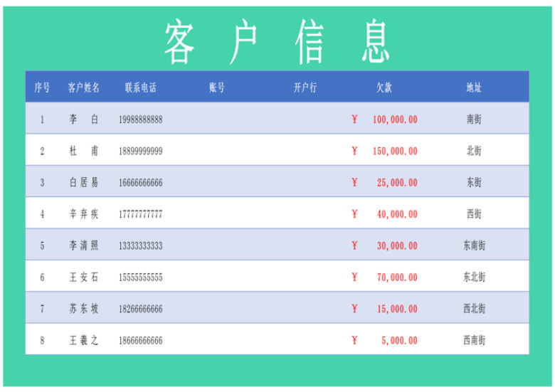Screen dimensions: 555x392
Task: Select the 联系电话 column header
Action: (x=140, y=88)
